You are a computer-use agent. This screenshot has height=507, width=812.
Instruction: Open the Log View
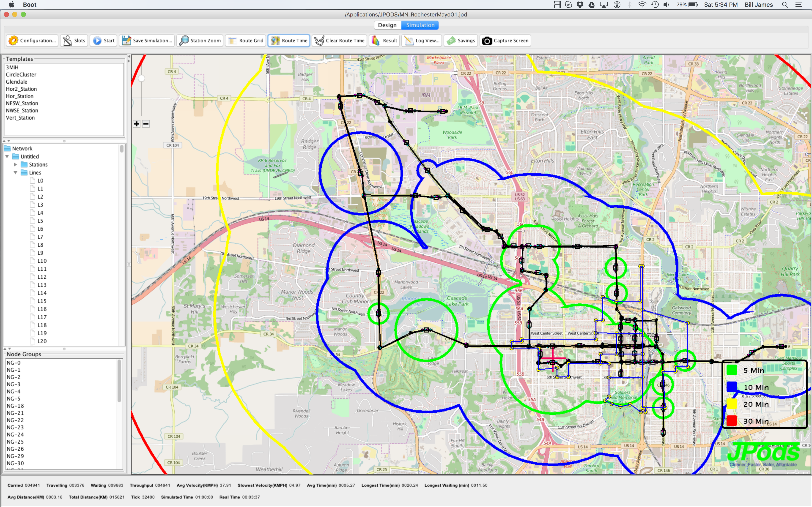point(422,41)
